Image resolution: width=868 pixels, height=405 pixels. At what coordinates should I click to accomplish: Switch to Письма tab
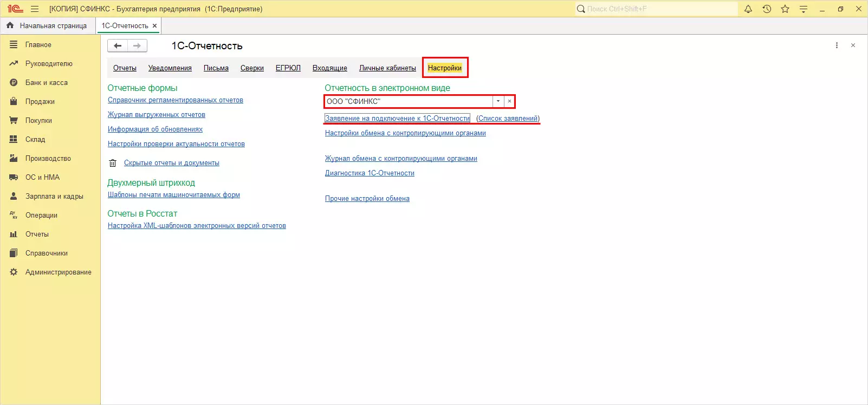point(216,68)
